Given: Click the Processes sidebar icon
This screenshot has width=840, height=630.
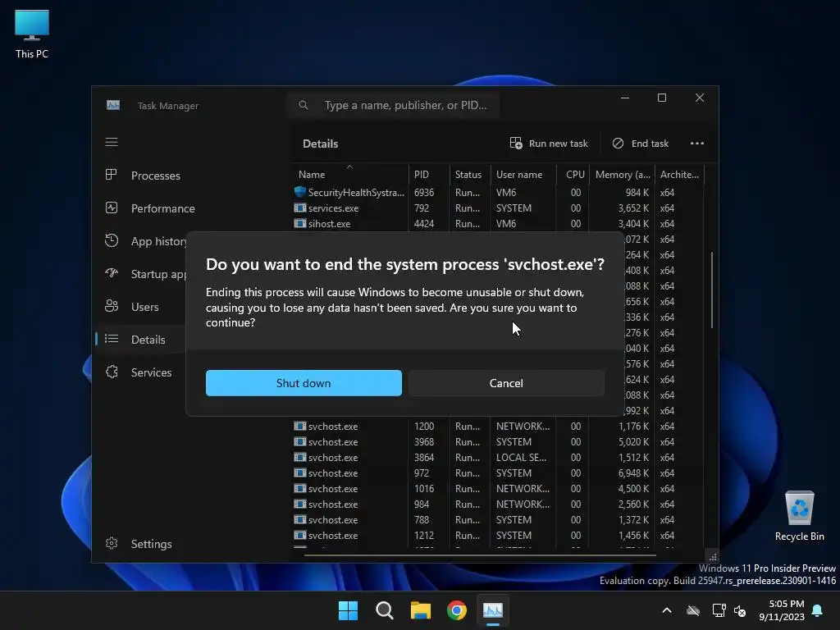Looking at the screenshot, I should click(x=112, y=175).
